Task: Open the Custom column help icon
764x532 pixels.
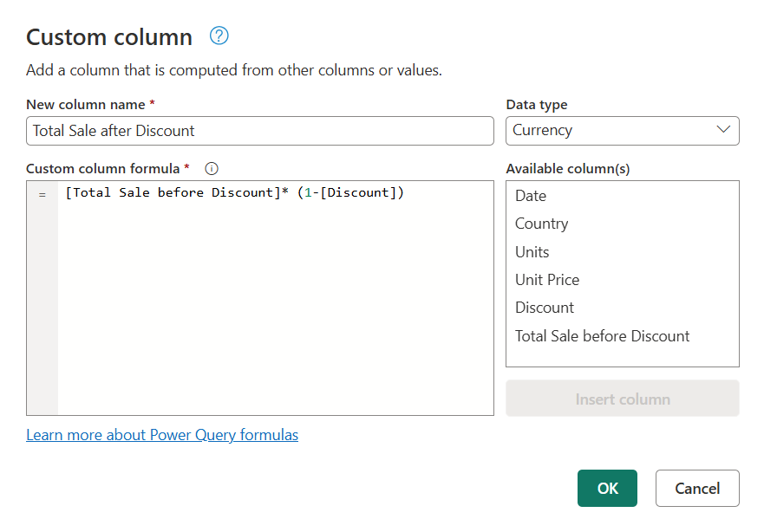Action: point(219,36)
